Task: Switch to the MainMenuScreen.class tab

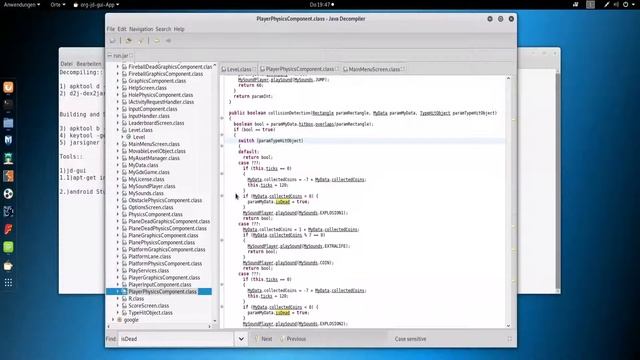Action: (374, 69)
